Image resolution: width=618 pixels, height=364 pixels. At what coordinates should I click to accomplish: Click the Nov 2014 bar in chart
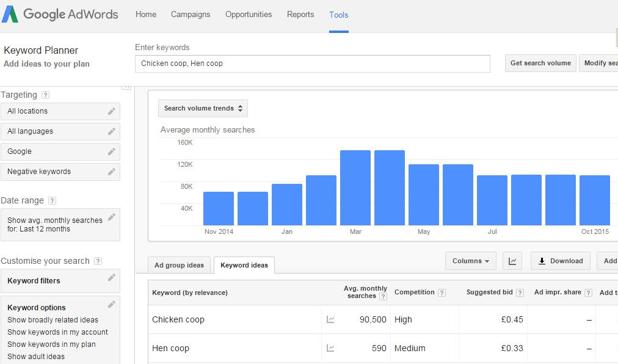click(x=219, y=209)
